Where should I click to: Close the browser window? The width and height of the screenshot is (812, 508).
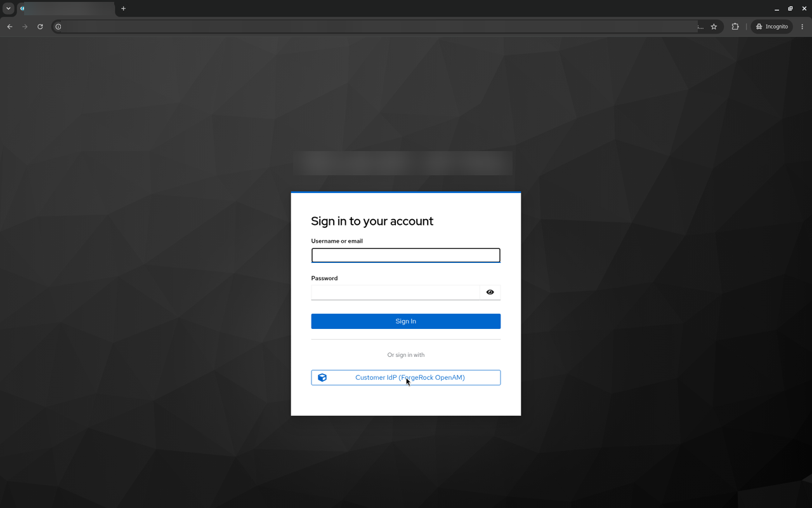coord(804,9)
